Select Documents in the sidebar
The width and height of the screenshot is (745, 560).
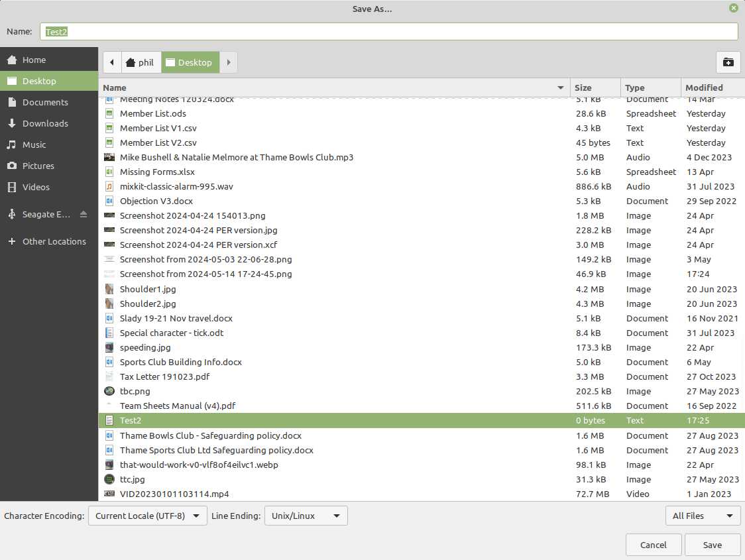pyautogui.click(x=46, y=102)
